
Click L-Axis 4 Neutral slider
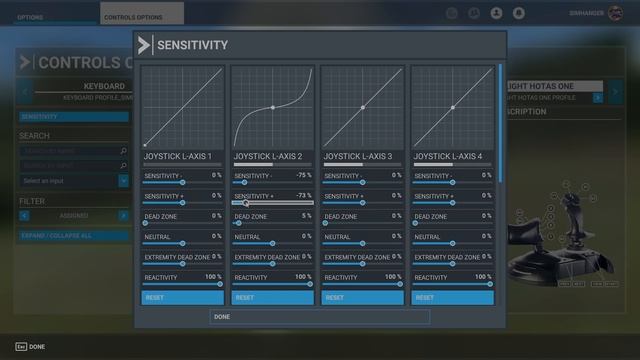pos(453,244)
